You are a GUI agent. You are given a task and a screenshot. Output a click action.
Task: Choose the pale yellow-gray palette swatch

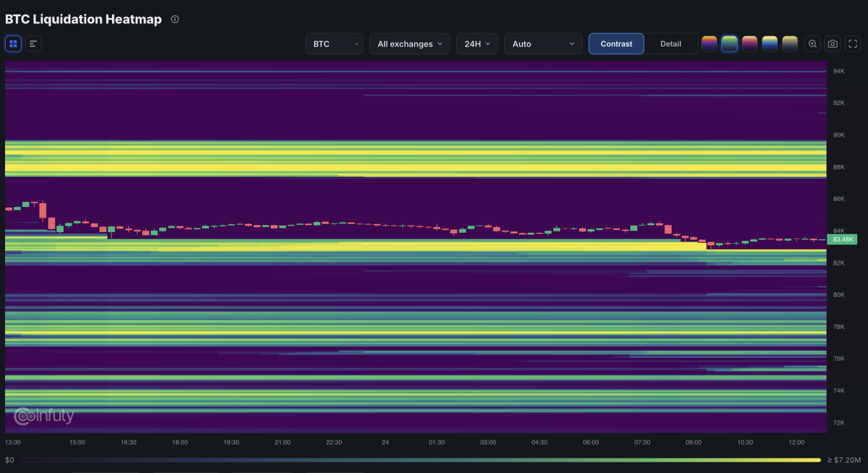pos(790,43)
